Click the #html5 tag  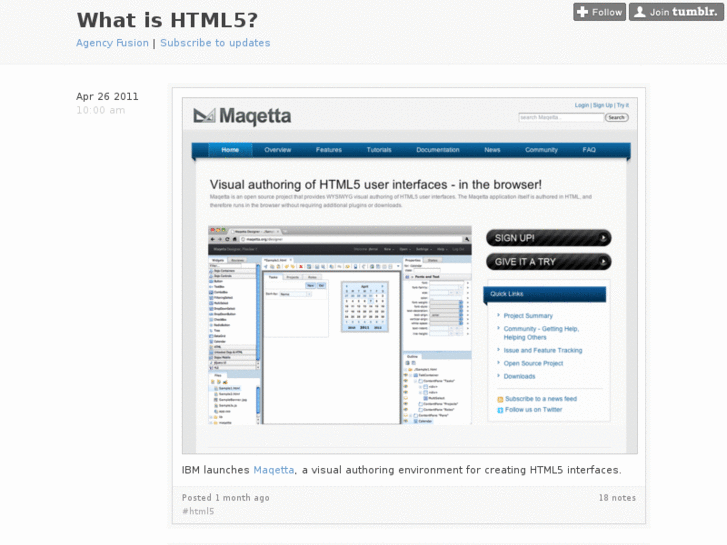point(198,511)
